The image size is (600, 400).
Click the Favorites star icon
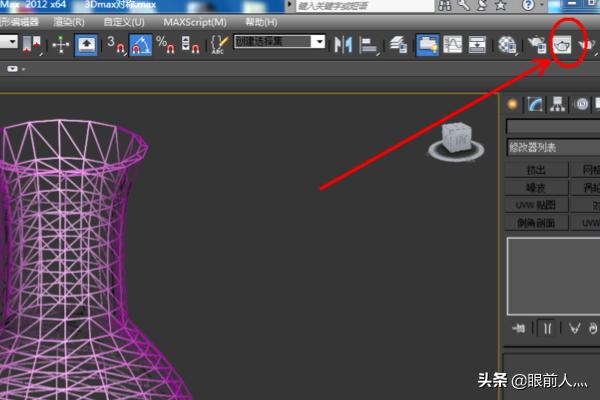(x=501, y=5)
